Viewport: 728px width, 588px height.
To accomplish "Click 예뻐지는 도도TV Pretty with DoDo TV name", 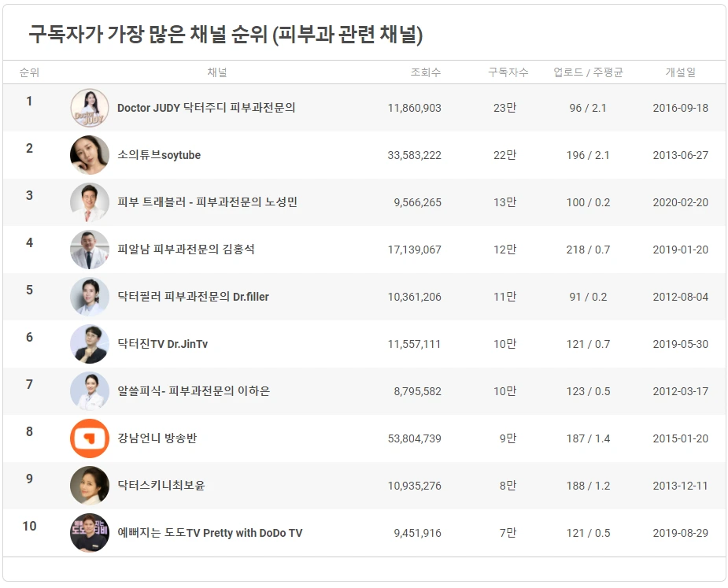I will [x=210, y=533].
